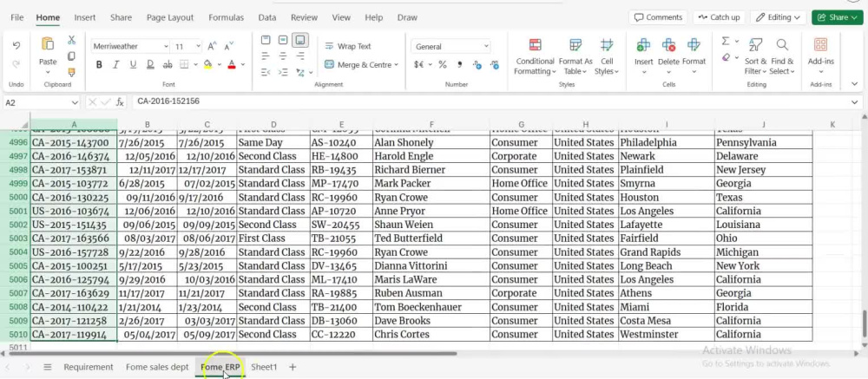This screenshot has height=379, width=868.
Task: Open the Format As Table gallery
Action: click(x=575, y=57)
